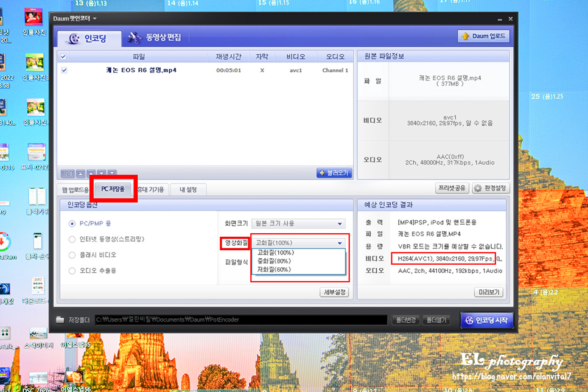Open the 스택이미지 desktop icon
588x392 pixels.
(x=38, y=338)
